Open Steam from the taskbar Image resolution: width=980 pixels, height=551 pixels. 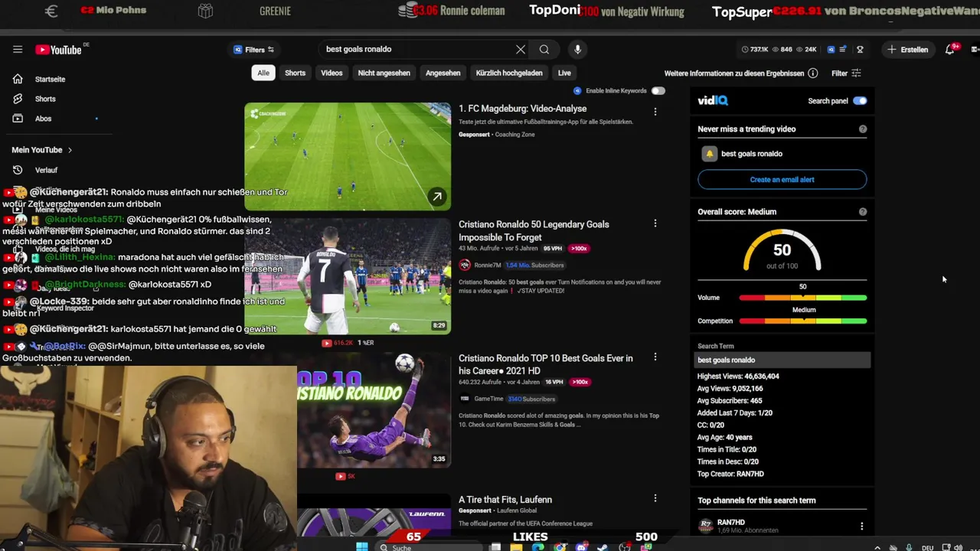pos(603,547)
